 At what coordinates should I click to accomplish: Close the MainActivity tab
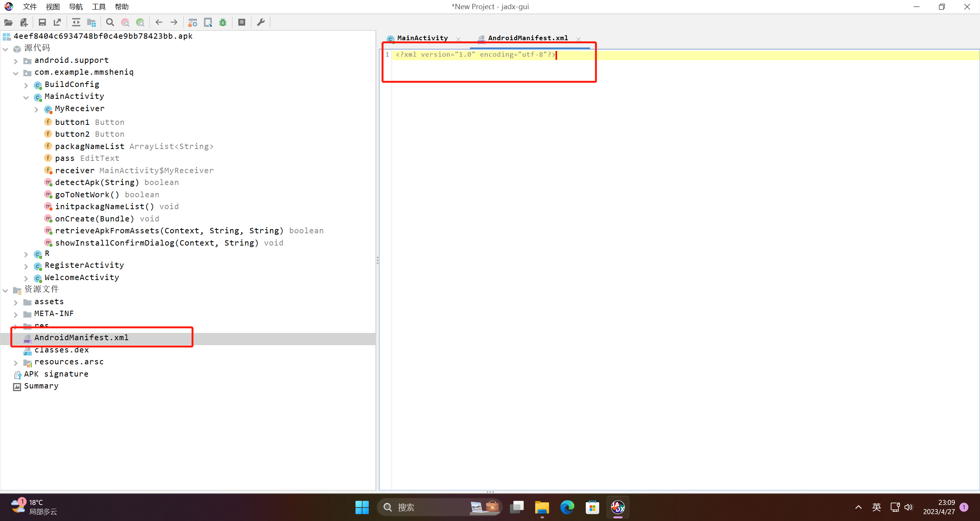[x=458, y=39]
